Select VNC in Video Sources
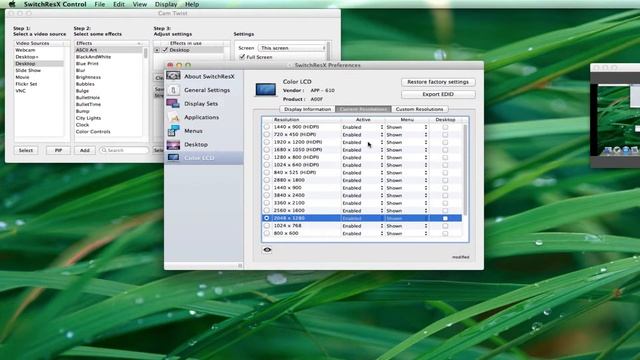This screenshot has width=640, height=360. pyautogui.click(x=20, y=91)
